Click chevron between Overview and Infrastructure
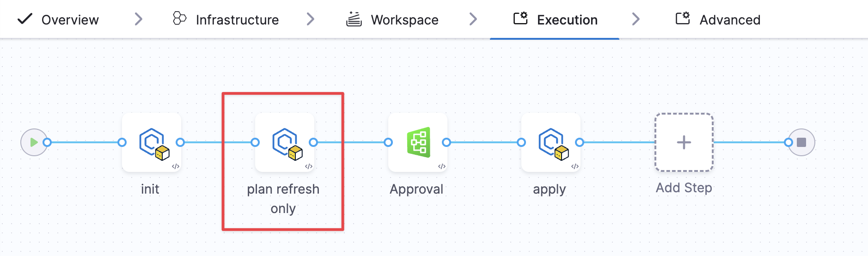This screenshot has width=868, height=256. [x=138, y=19]
